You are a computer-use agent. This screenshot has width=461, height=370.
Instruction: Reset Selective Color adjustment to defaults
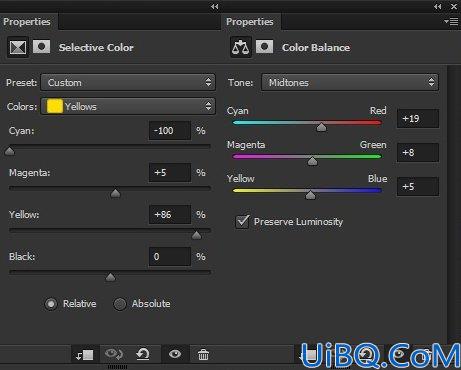143,354
